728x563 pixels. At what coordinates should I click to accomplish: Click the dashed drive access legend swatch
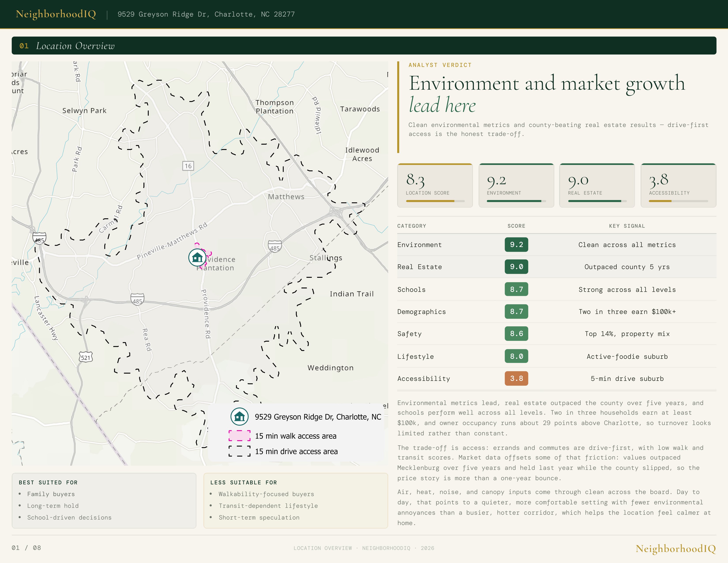click(x=239, y=451)
